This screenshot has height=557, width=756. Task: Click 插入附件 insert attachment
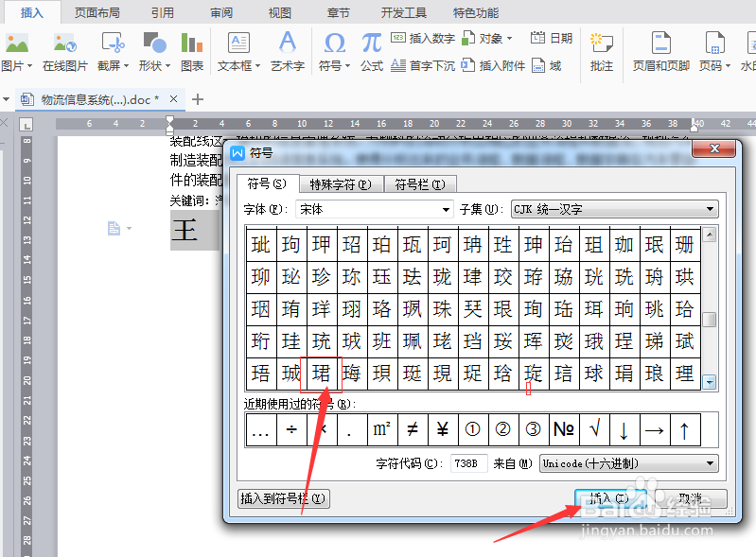click(493, 65)
